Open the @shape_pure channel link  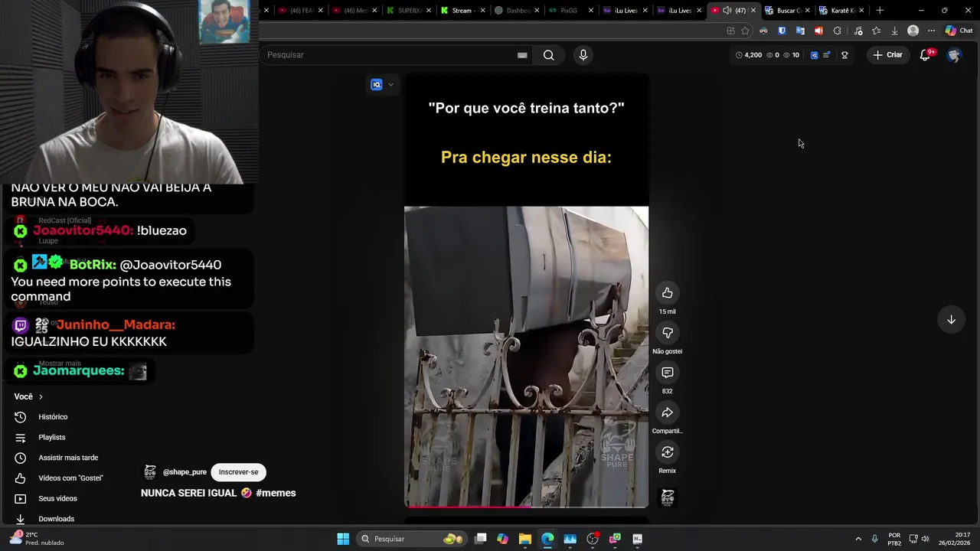185,472
